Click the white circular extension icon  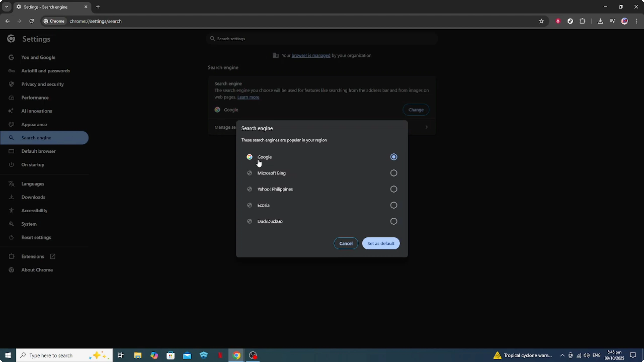(x=570, y=21)
